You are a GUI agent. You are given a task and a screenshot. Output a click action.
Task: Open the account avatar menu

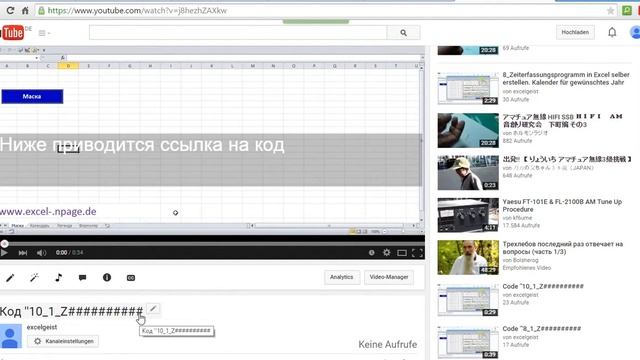pos(635,32)
